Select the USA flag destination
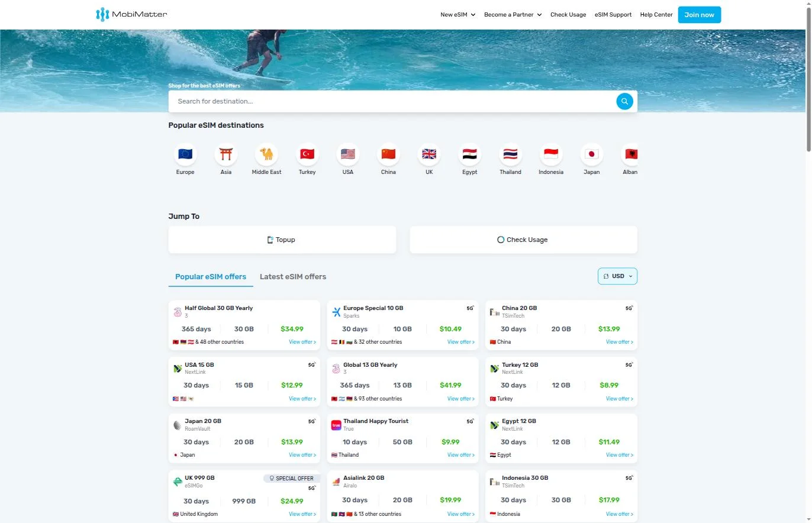This screenshot has width=812, height=523. 348,154
